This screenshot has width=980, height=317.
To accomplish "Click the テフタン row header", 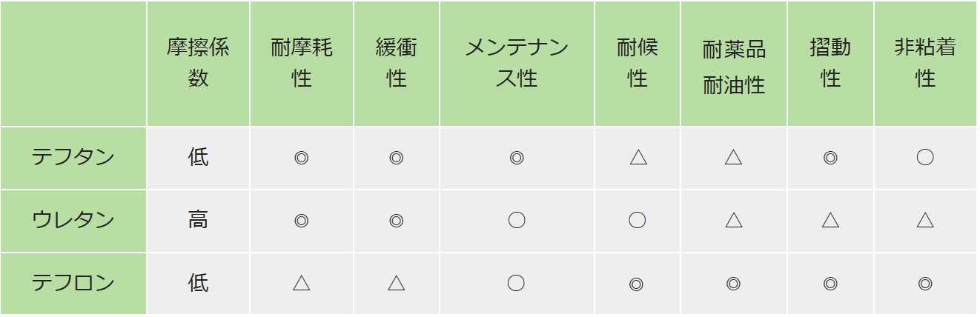I will coord(73,157).
